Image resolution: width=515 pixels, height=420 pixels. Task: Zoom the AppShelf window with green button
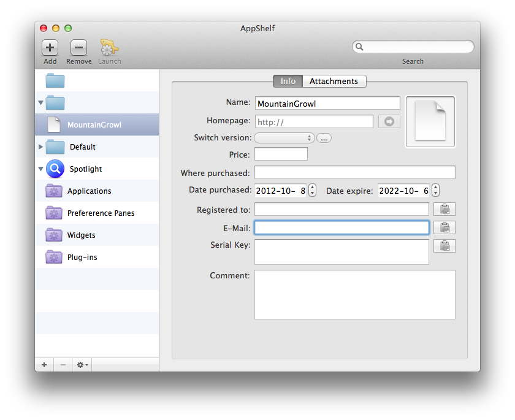tap(68, 28)
